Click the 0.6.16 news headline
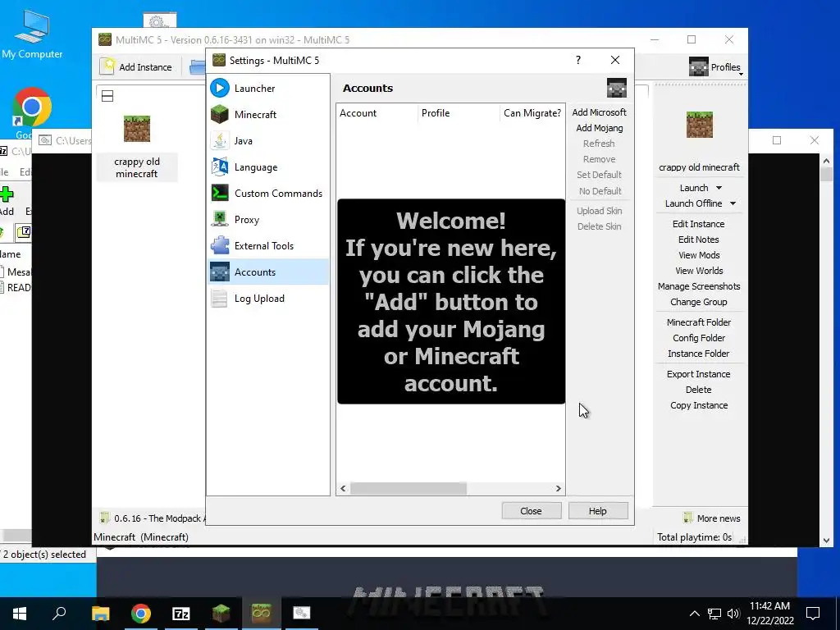This screenshot has height=630, width=840. (x=152, y=518)
